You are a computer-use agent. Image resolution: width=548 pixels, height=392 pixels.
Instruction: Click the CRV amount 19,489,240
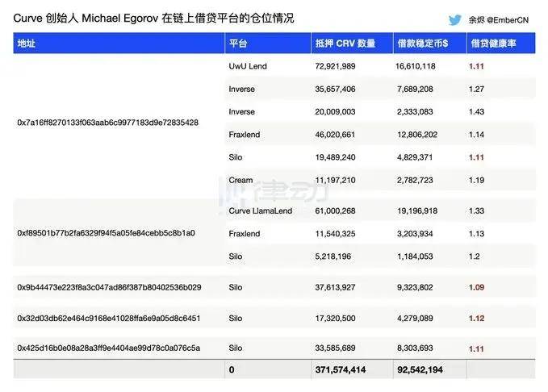(335, 157)
